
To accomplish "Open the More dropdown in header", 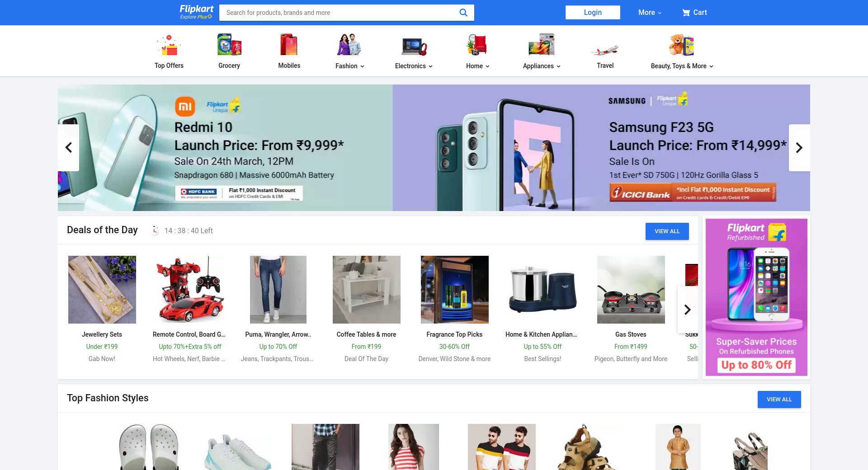I will [650, 13].
